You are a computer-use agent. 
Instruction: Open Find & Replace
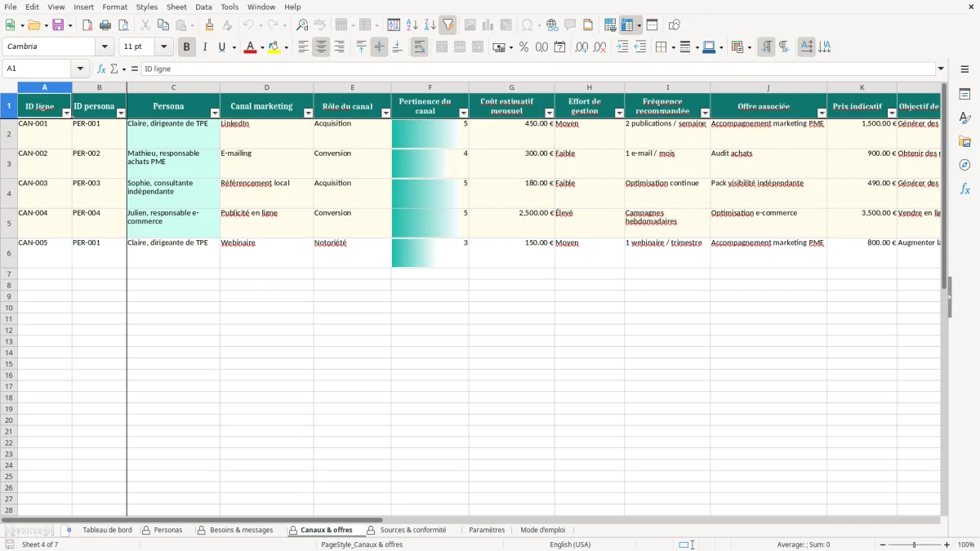click(x=302, y=25)
